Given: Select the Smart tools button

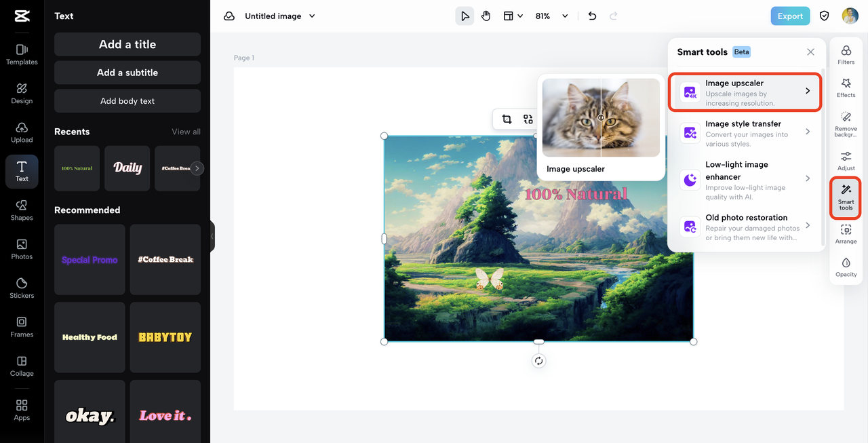Looking at the screenshot, I should (x=846, y=197).
